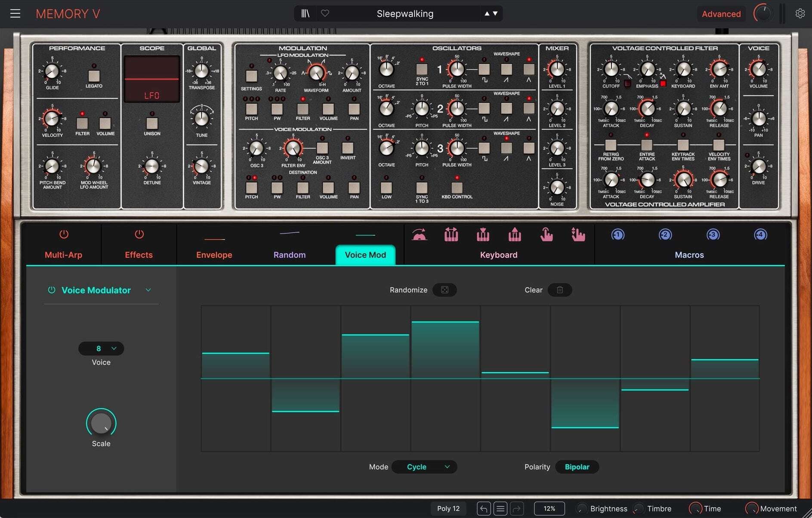This screenshot has height=518, width=812.
Task: Toggle the KBD Control switch
Action: 457,187
